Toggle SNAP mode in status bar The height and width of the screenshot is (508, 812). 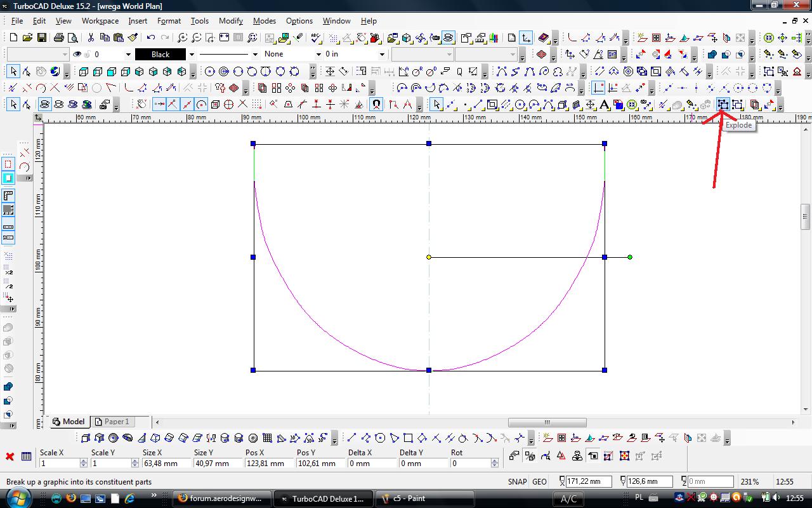click(x=517, y=482)
